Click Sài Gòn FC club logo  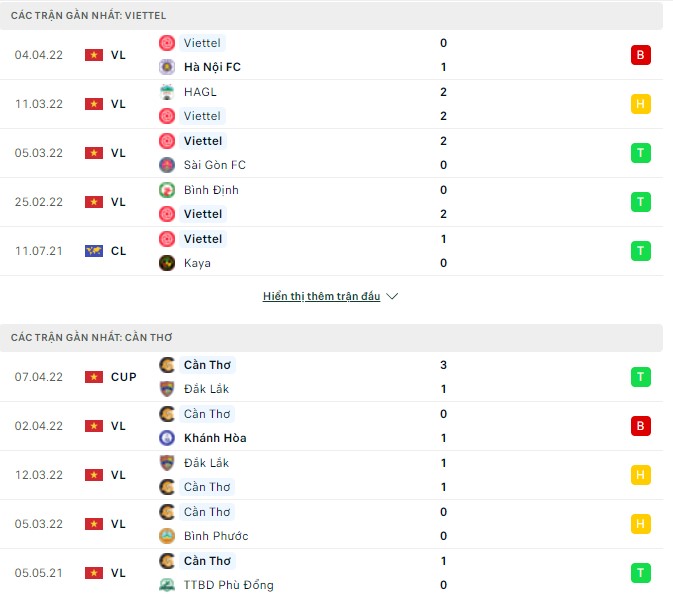pos(167,165)
